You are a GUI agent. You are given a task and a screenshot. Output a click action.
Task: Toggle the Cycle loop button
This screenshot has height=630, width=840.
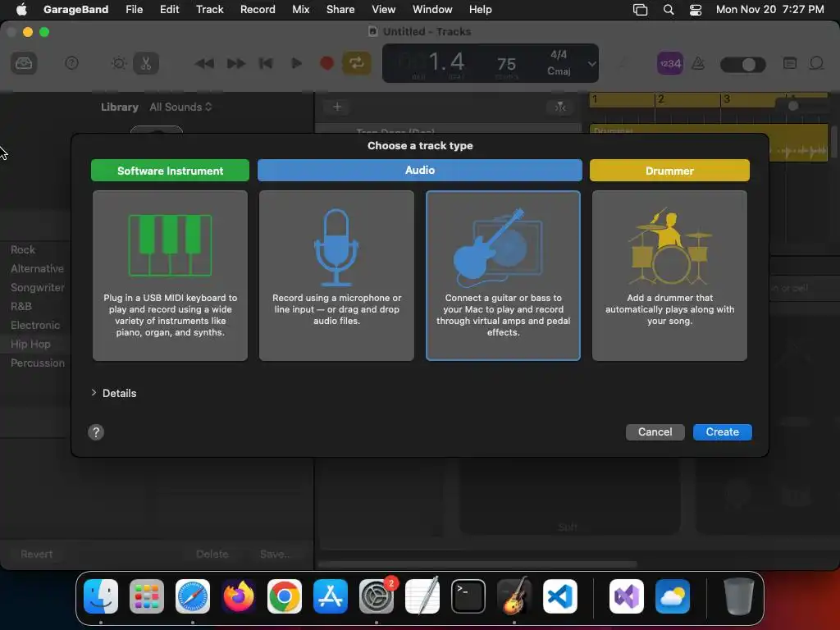point(357,64)
